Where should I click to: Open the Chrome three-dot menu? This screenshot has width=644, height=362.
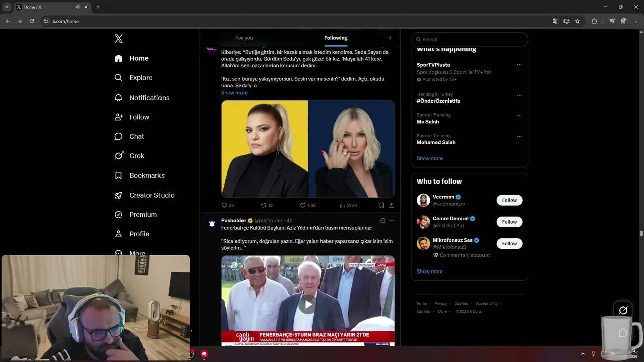click(636, 21)
